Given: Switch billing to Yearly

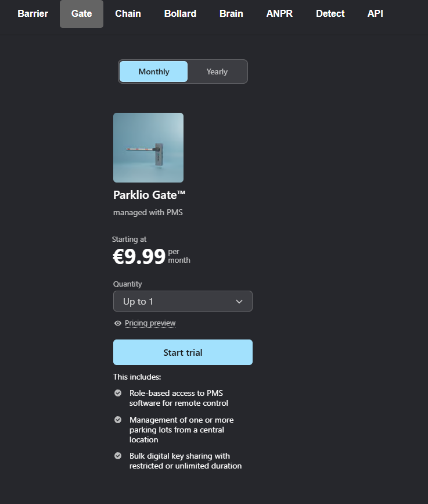Looking at the screenshot, I should tap(217, 72).
